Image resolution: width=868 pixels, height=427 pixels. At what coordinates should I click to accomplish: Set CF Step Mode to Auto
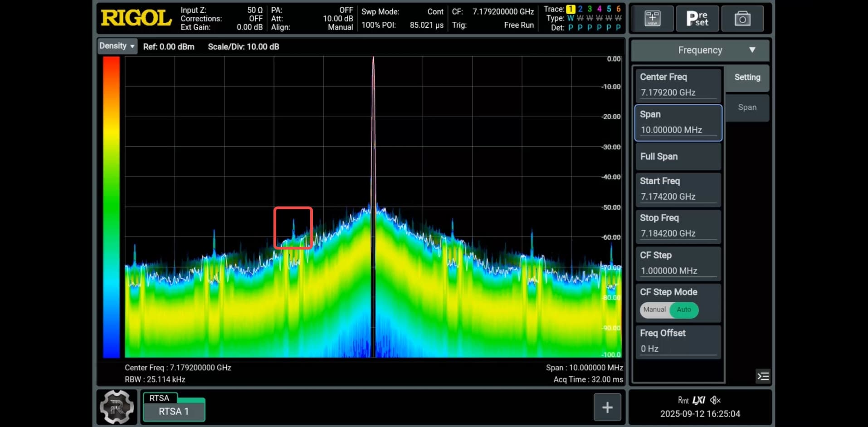tap(684, 309)
